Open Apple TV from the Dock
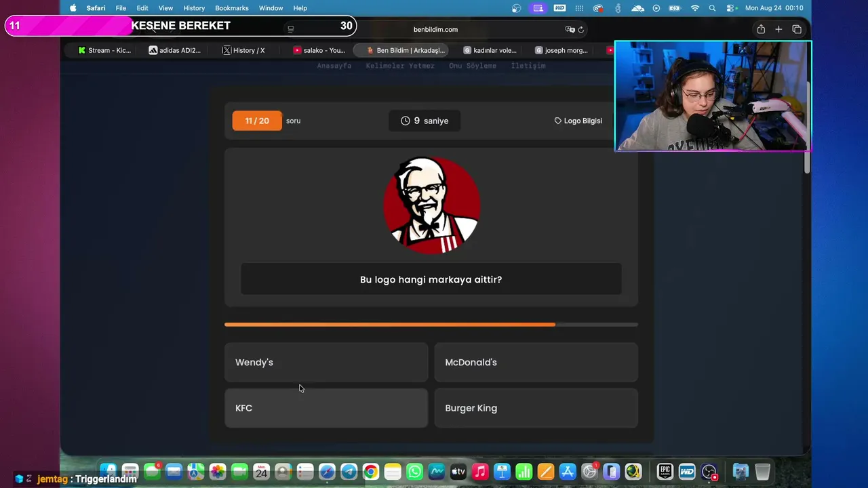The height and width of the screenshot is (488, 868). 458,472
